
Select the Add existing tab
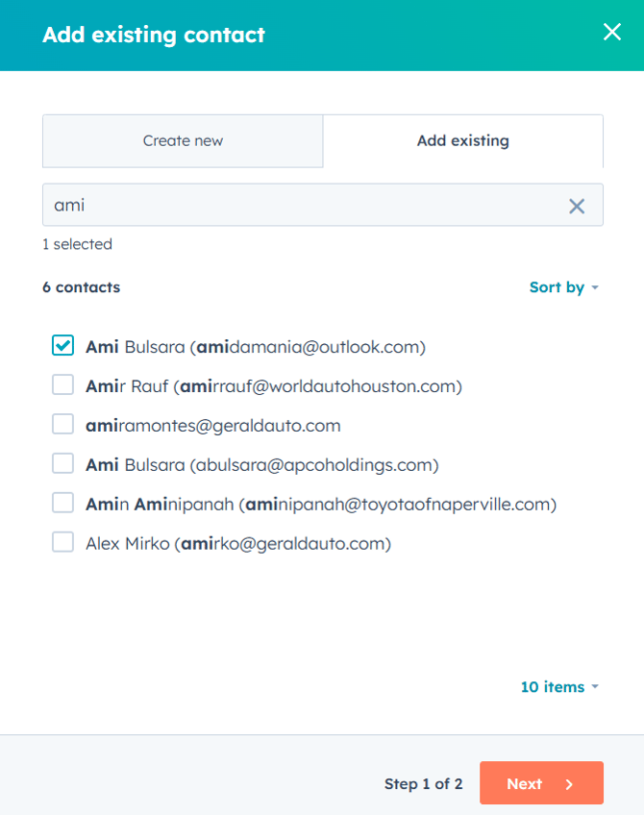[462, 141]
